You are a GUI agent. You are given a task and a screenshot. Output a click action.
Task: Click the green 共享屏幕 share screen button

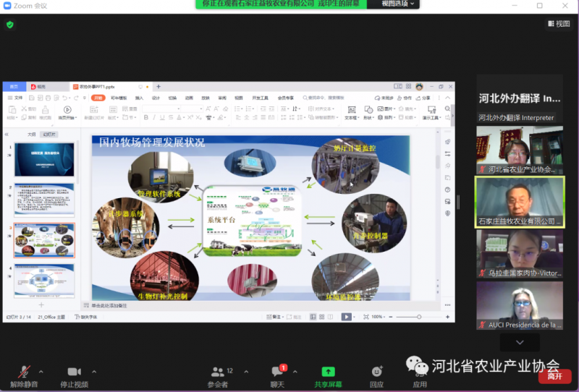[x=328, y=377]
